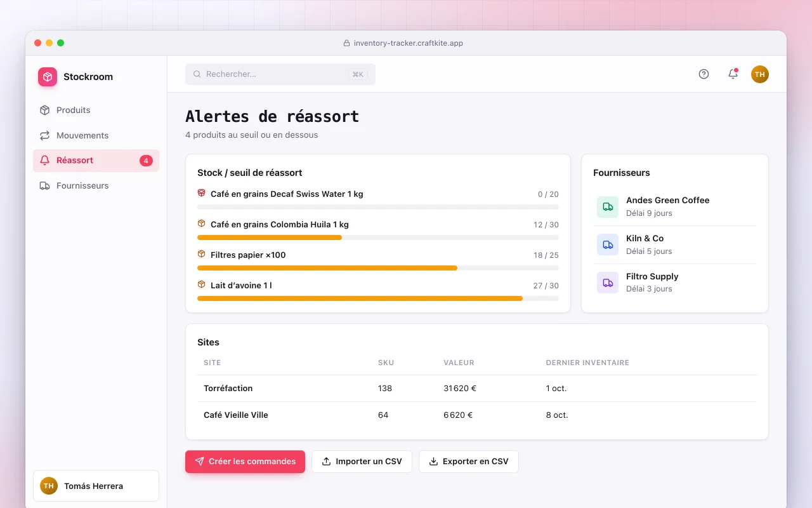Click the red badge showing 4 on Réassort
This screenshot has width=812, height=508.
pyautogui.click(x=146, y=161)
